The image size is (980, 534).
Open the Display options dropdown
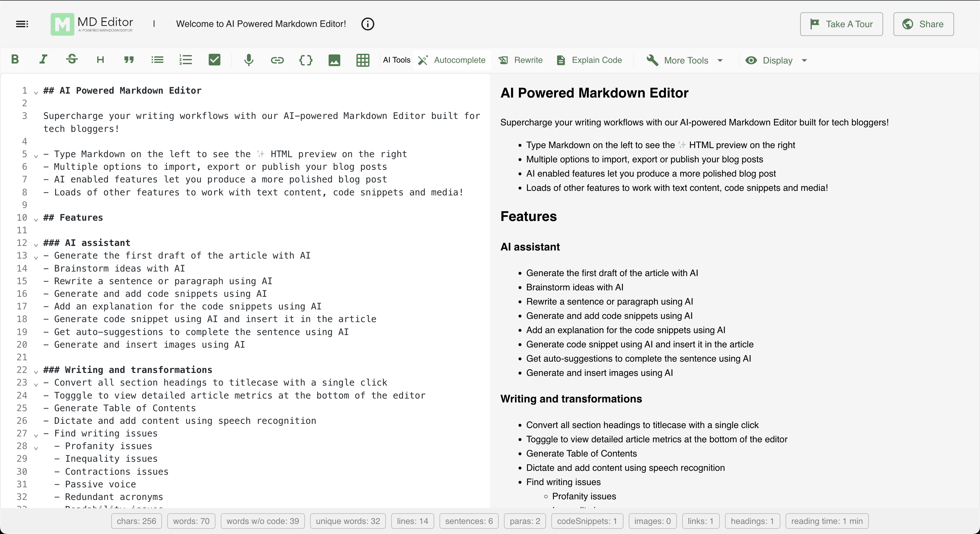[776, 60]
